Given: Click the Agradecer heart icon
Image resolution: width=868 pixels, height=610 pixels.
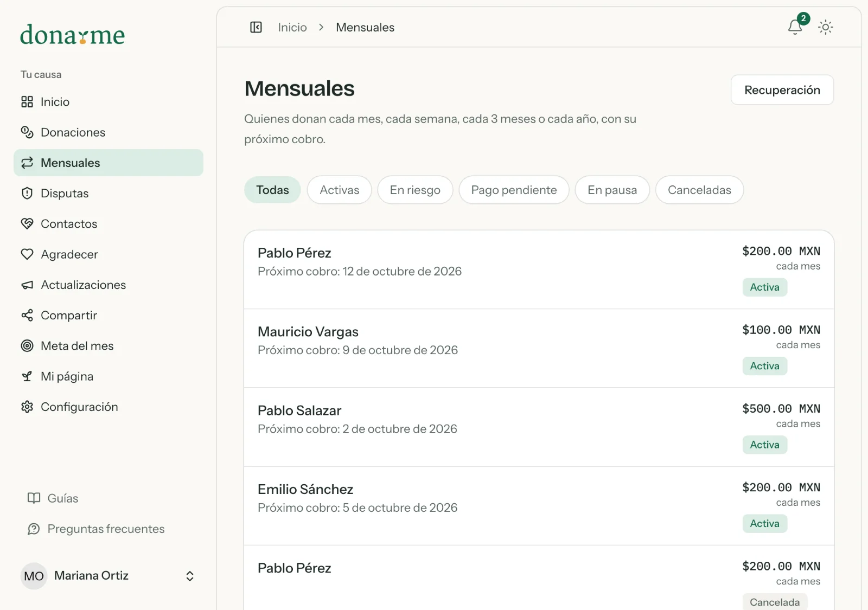Looking at the screenshot, I should [x=27, y=254].
